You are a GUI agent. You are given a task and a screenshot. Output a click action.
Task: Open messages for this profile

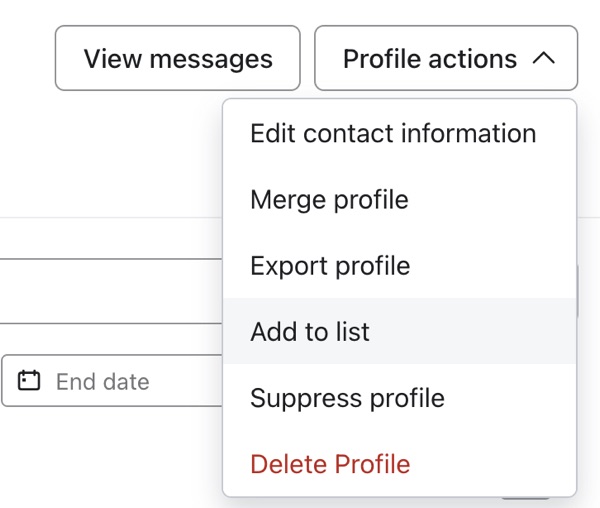[178, 59]
